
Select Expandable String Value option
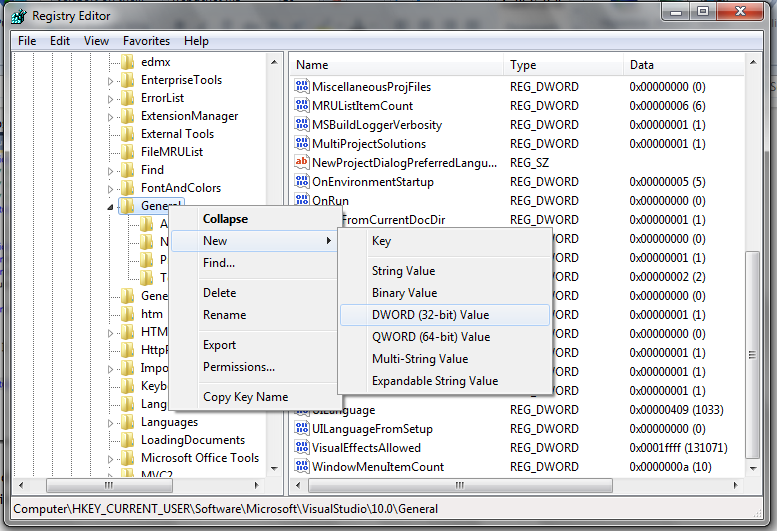(x=445, y=381)
